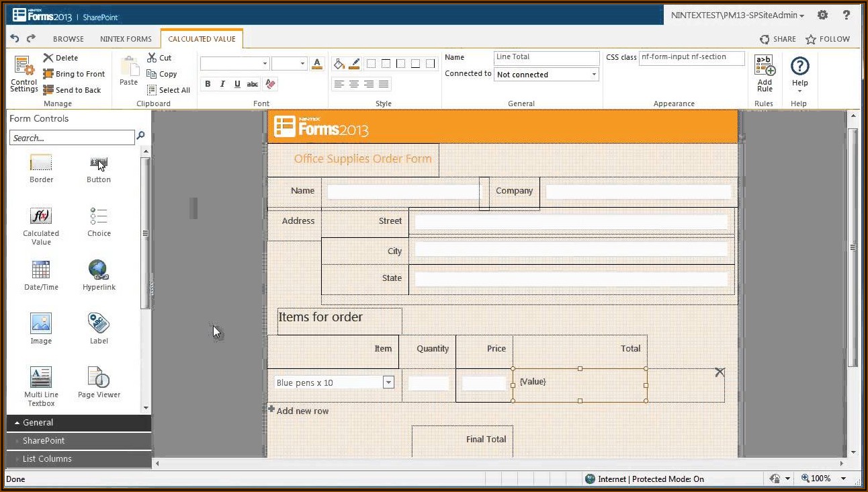Screen dimensions: 868x492
Task: Click the Page Viewer control icon
Action: tap(99, 378)
